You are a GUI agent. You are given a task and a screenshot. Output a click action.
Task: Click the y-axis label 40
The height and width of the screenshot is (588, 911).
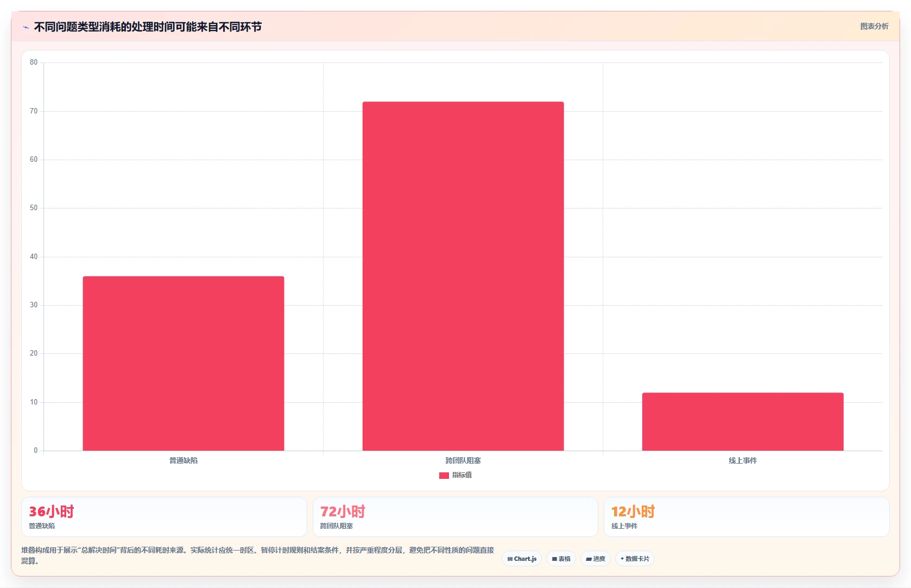pyautogui.click(x=34, y=257)
